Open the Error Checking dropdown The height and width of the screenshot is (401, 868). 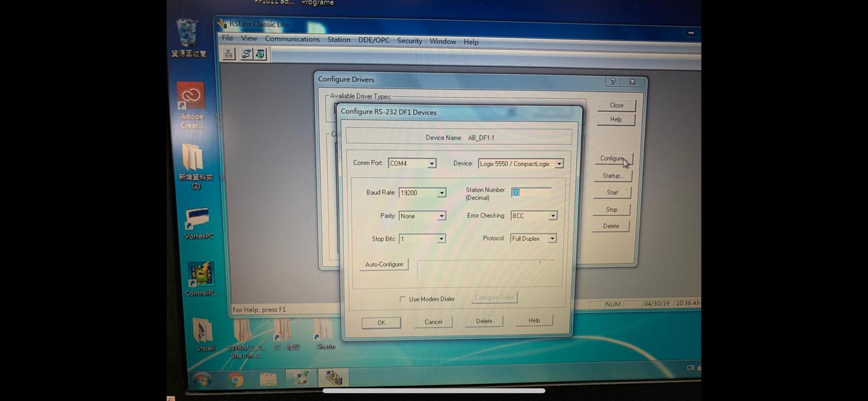pyautogui.click(x=553, y=216)
